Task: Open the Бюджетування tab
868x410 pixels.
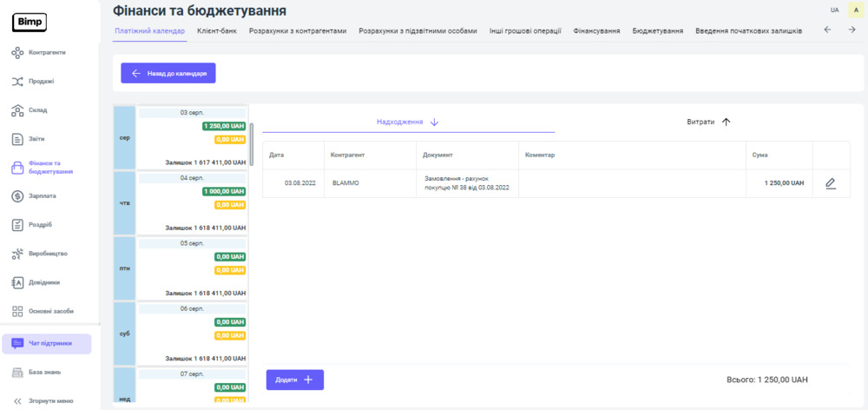Action: 657,30
